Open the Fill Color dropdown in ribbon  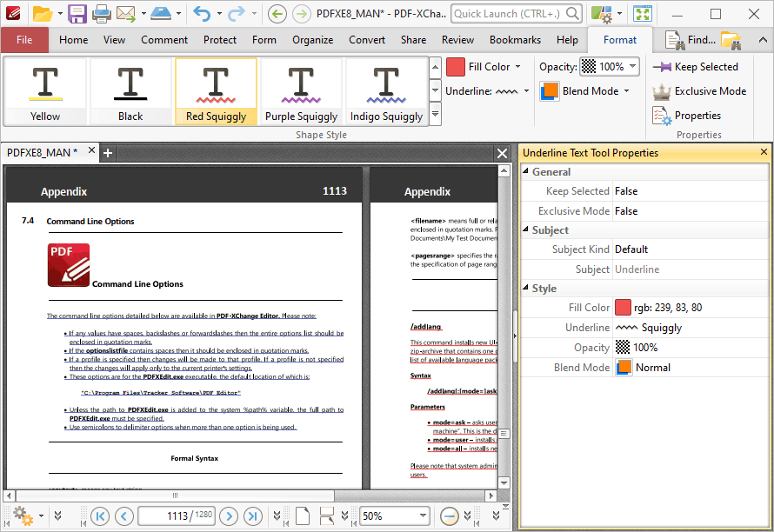coord(517,67)
